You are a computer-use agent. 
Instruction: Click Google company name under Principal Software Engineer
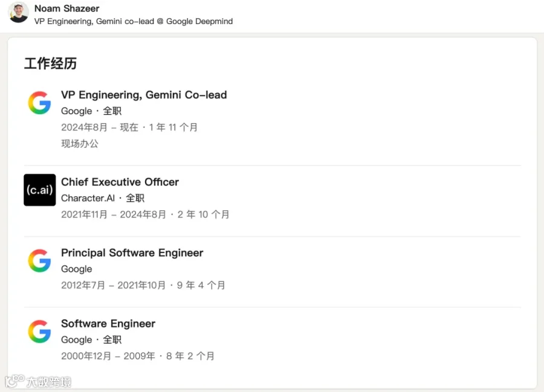[77, 269]
